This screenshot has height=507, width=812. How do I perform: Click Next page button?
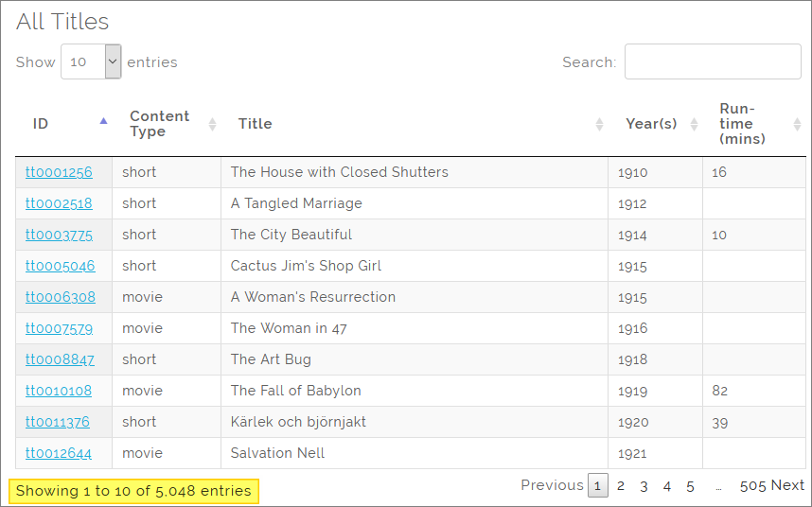coord(787,485)
